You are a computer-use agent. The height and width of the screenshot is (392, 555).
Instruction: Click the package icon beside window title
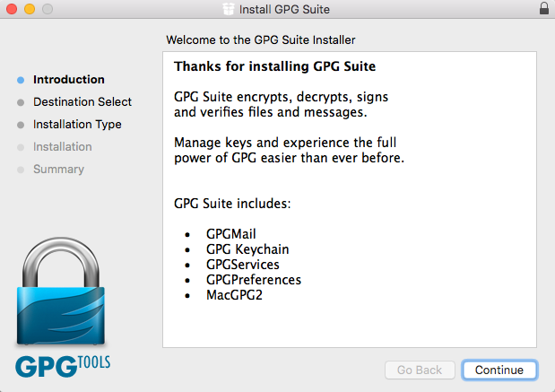coord(229,9)
